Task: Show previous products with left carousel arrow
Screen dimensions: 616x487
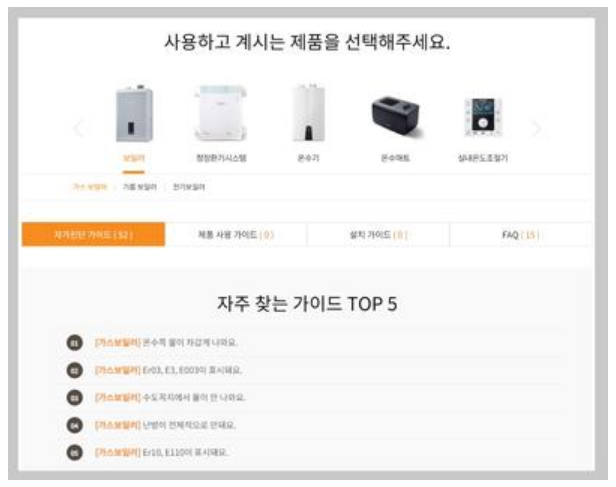Action: (x=79, y=128)
